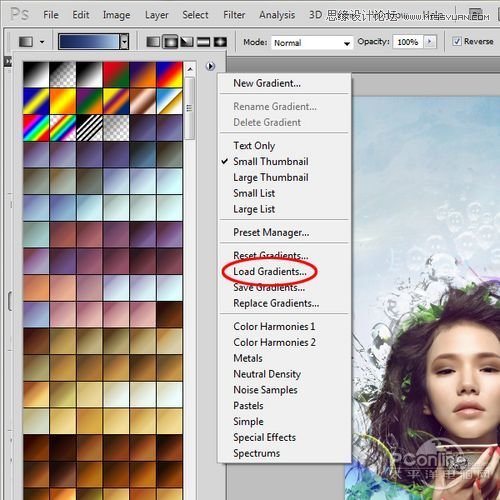Open the Select menu

click(x=195, y=15)
